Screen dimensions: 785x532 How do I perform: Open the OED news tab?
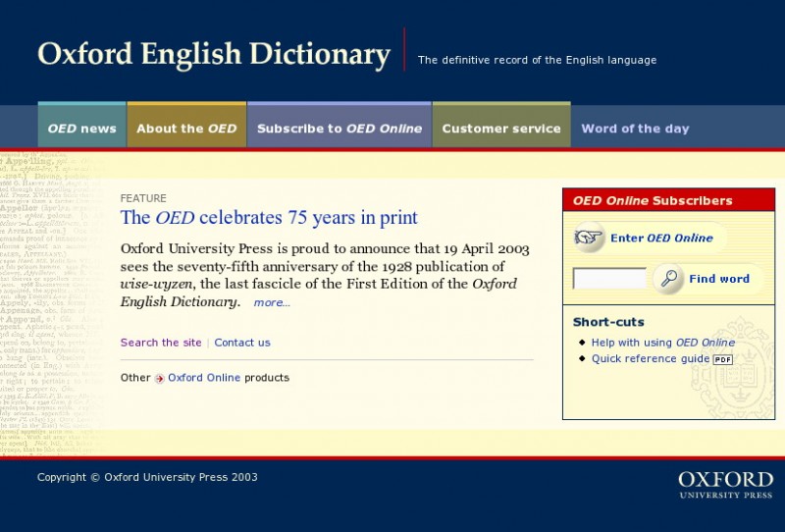click(x=81, y=129)
